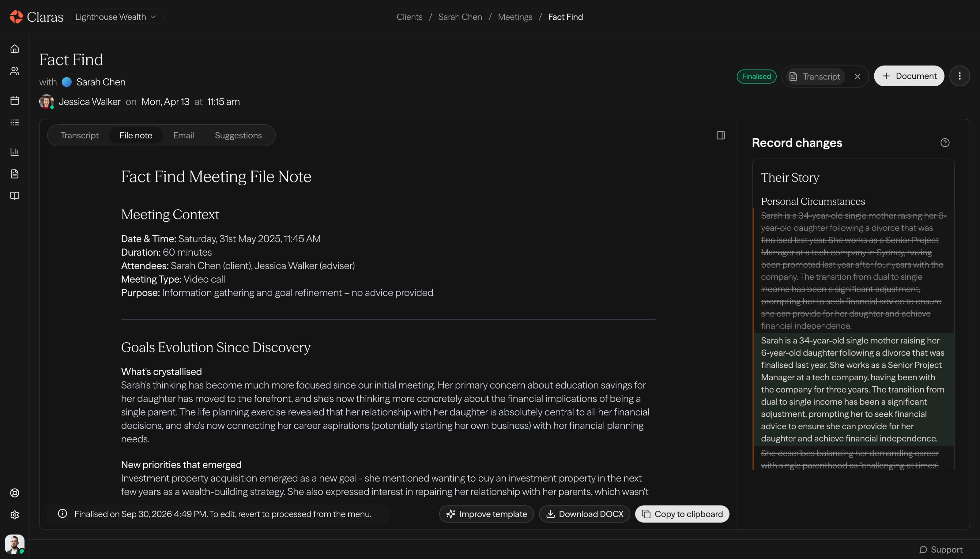The image size is (980, 559).
Task: Go to Meetings in the breadcrumb
Action: click(x=515, y=17)
